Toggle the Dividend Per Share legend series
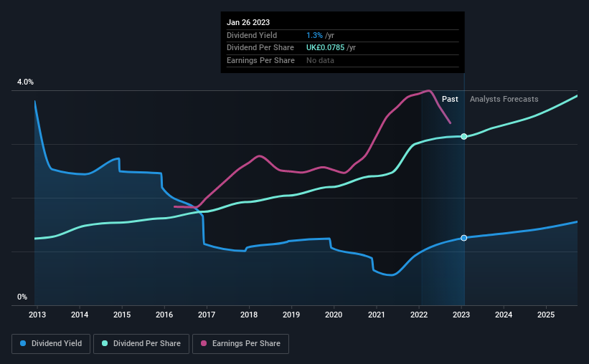589x364 pixels. coord(141,344)
